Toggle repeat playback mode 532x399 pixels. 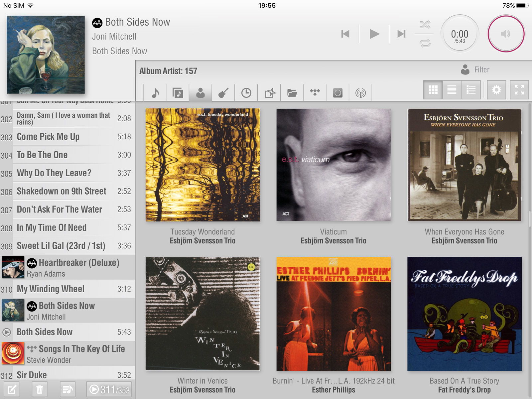tap(425, 43)
